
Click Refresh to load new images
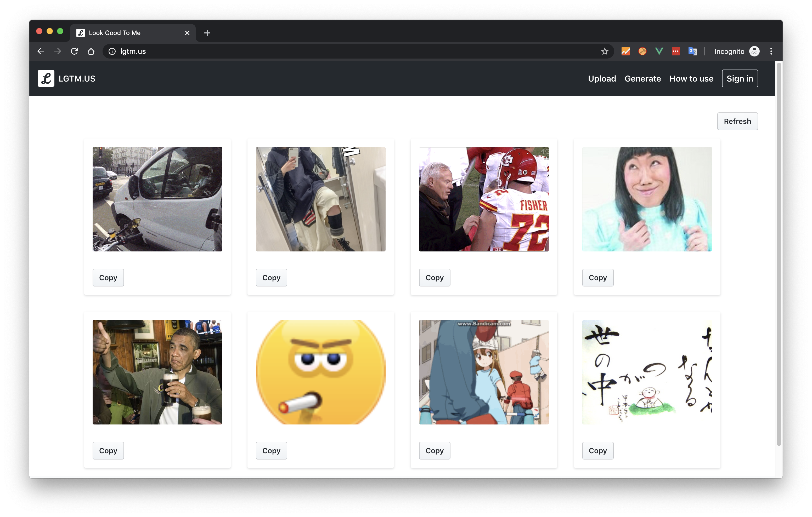click(x=737, y=121)
